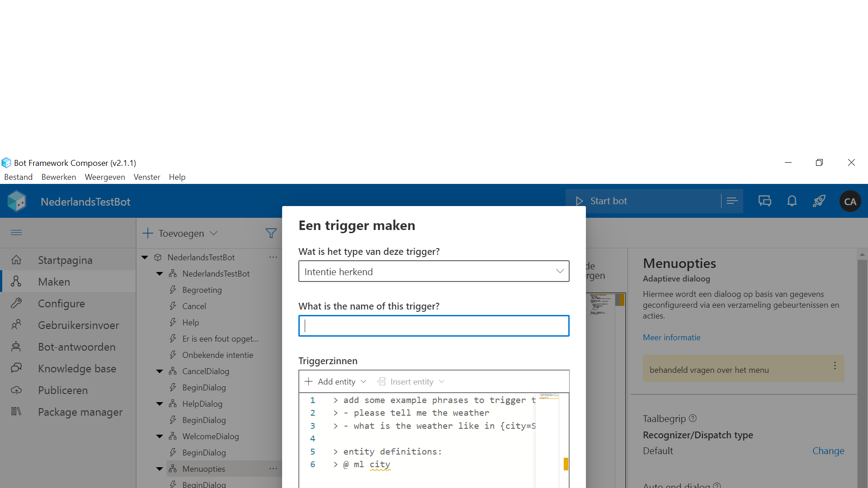The height and width of the screenshot is (488, 868).
Task: Collapse the HelpDialog tree node
Action: [x=160, y=404]
